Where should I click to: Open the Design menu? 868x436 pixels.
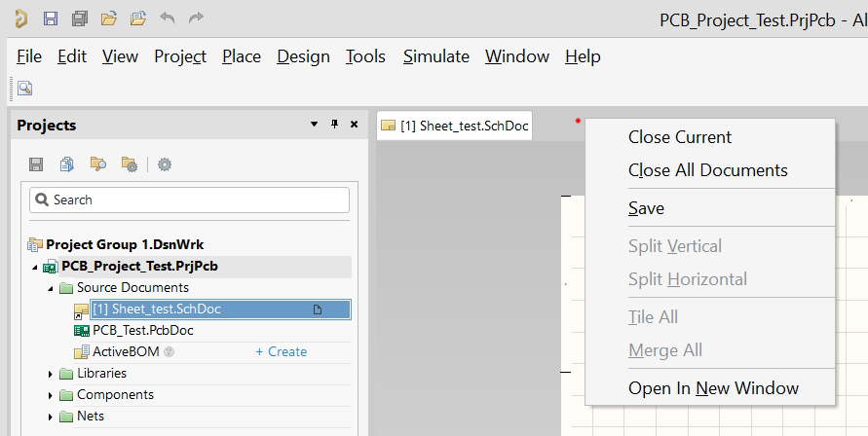point(303,56)
